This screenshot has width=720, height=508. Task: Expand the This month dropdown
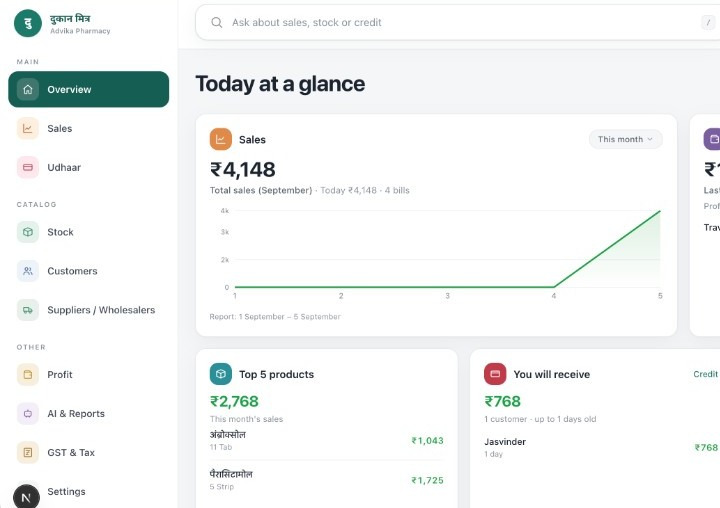coord(625,139)
